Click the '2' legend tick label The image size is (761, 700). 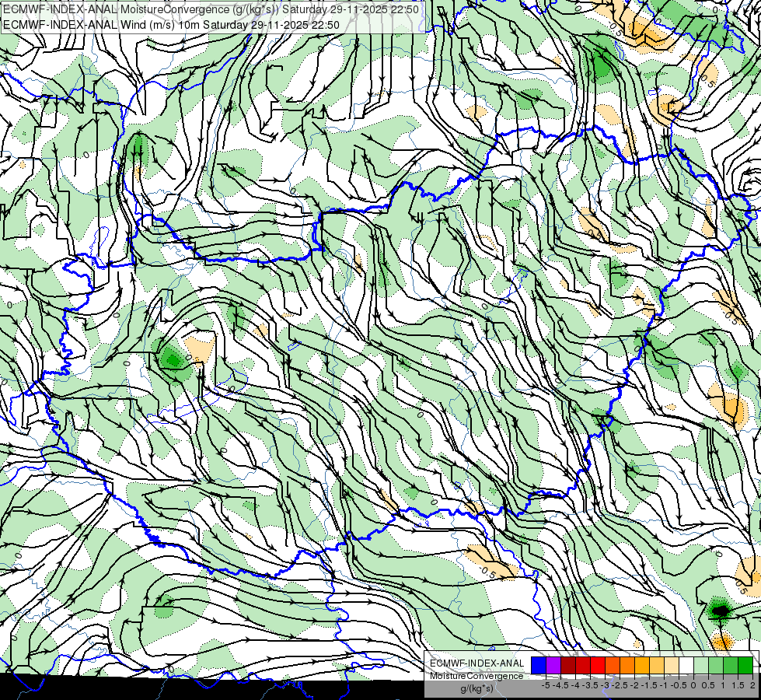(752, 685)
